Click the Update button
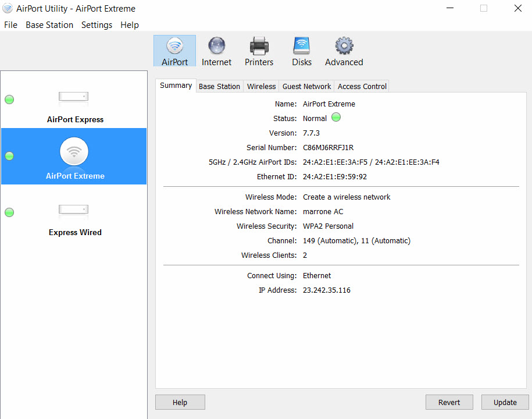The height and width of the screenshot is (419, 532). click(505, 402)
